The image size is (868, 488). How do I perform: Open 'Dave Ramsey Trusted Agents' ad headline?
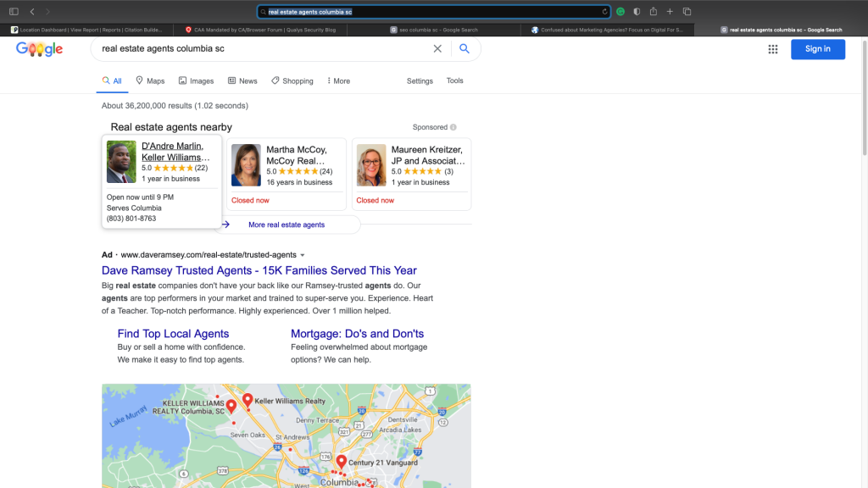point(259,270)
